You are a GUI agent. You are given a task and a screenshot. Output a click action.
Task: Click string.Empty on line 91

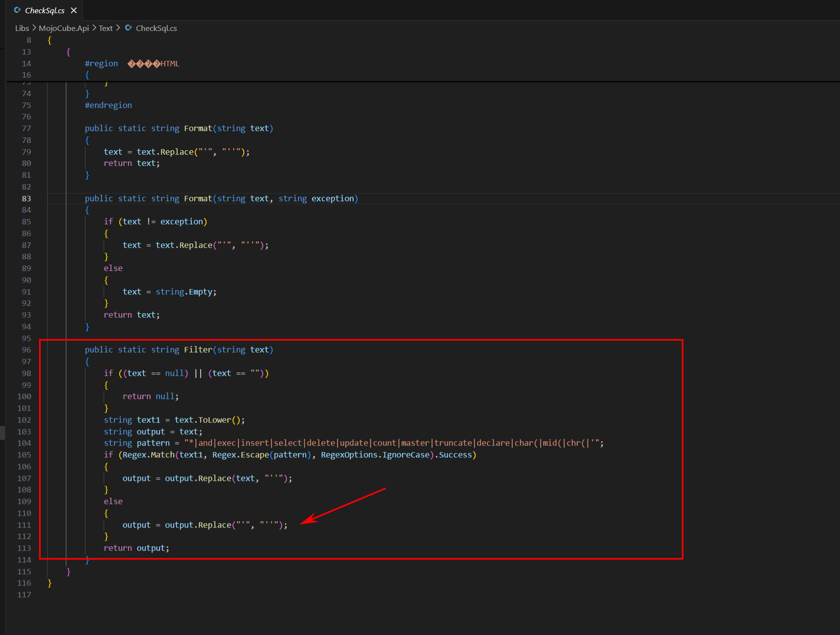click(x=185, y=292)
